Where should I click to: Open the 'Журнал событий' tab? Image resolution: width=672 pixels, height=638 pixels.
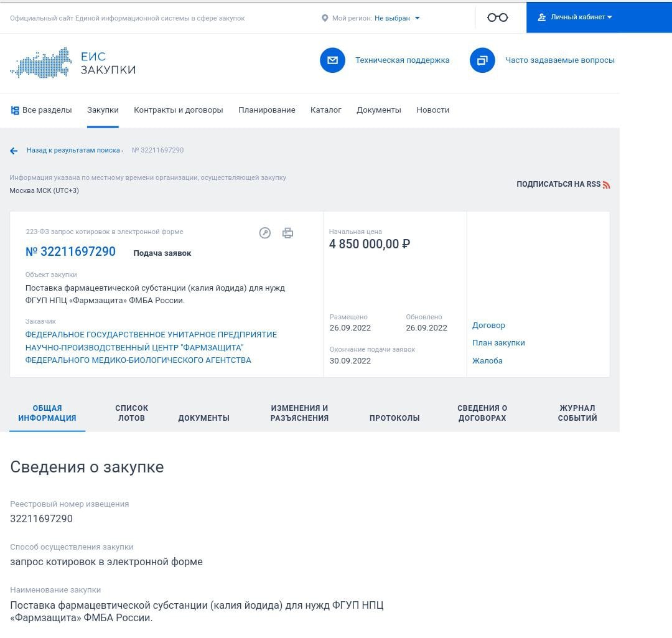[x=577, y=413]
